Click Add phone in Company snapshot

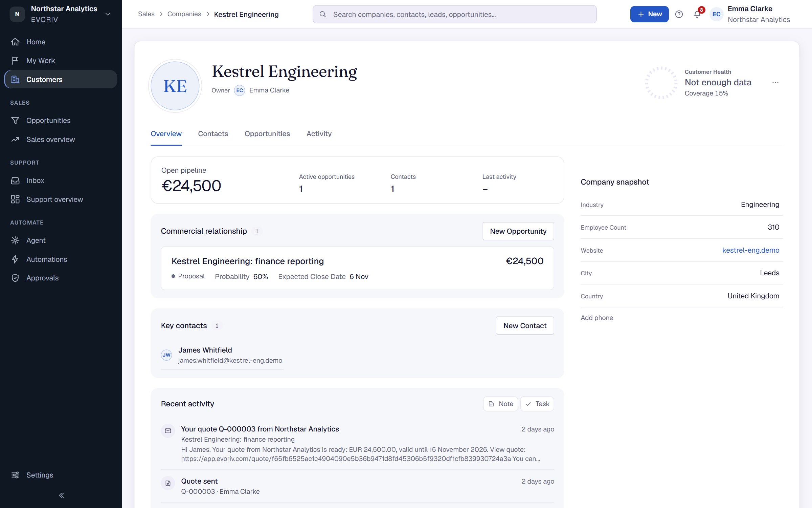[x=597, y=318]
